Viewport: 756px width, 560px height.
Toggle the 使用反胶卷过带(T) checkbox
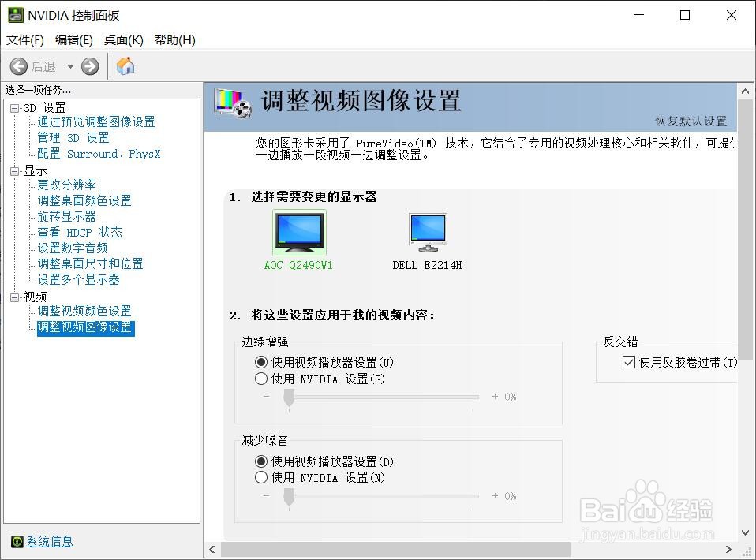click(629, 362)
